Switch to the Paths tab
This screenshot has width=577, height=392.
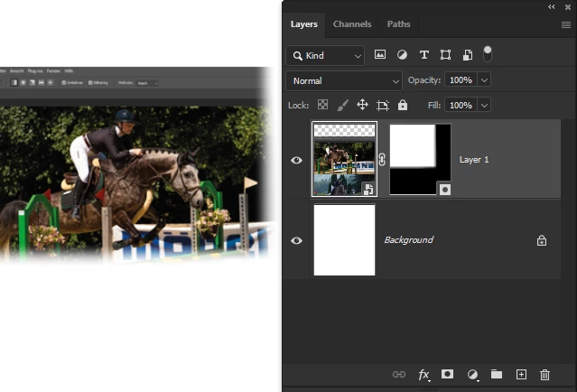[x=398, y=24]
